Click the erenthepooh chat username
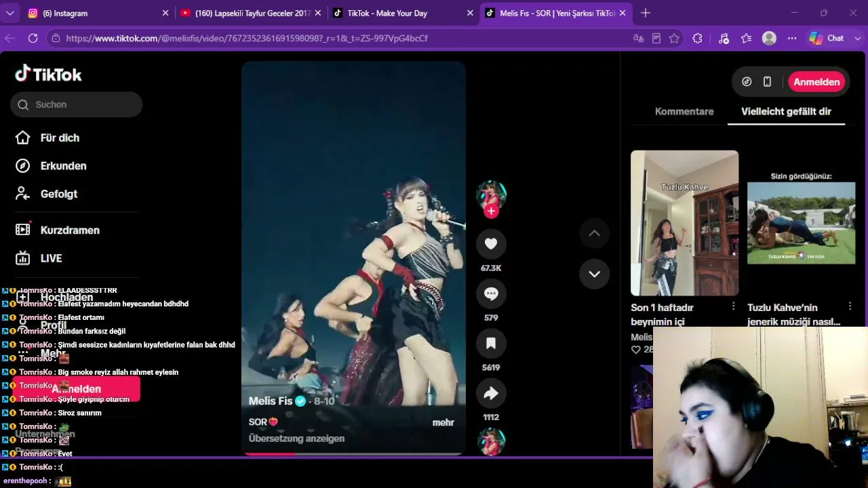Viewport: 868px width, 488px height. (26, 481)
